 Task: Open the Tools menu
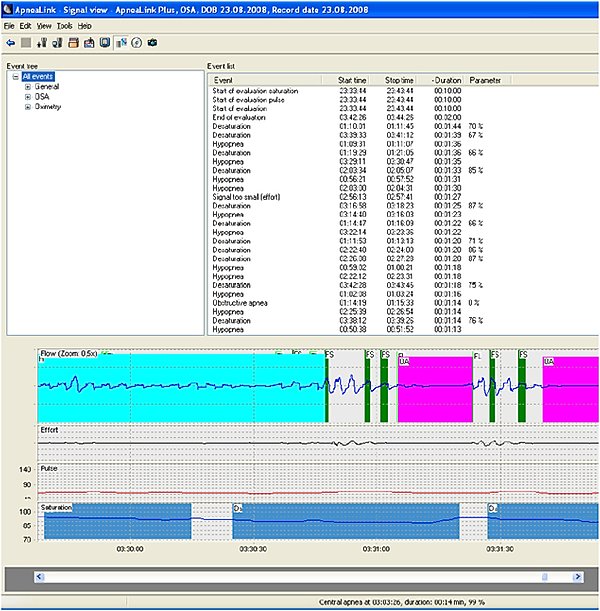[x=64, y=24]
